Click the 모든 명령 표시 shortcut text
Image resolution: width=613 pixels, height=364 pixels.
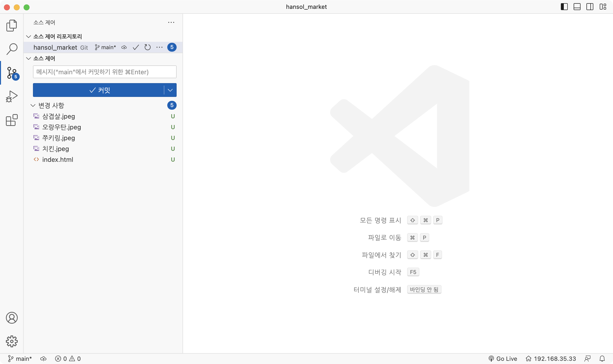(380, 220)
